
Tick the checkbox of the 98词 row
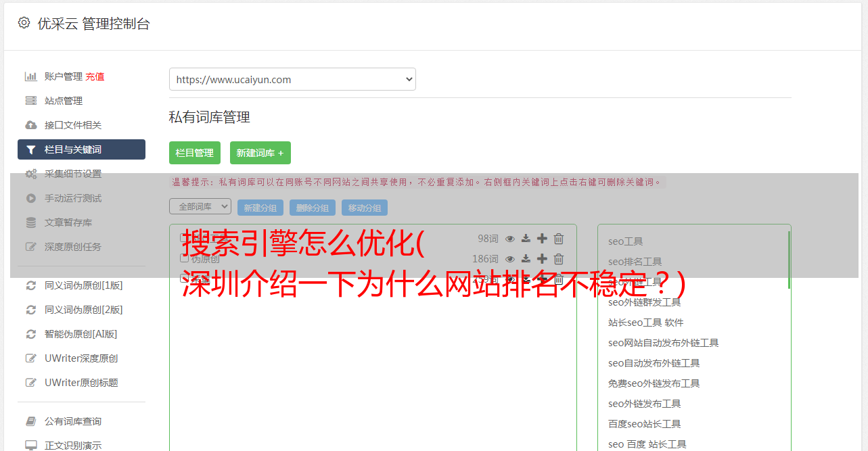pos(184,238)
